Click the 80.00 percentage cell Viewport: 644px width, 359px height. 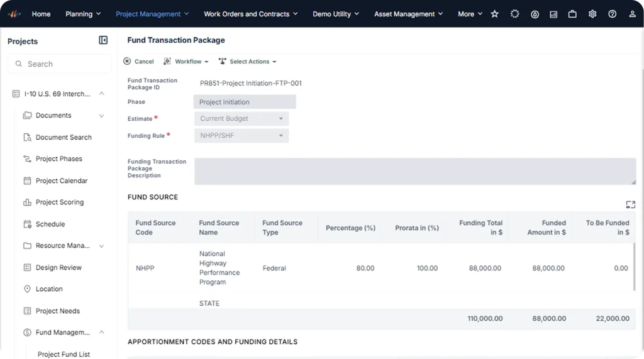[365, 268]
